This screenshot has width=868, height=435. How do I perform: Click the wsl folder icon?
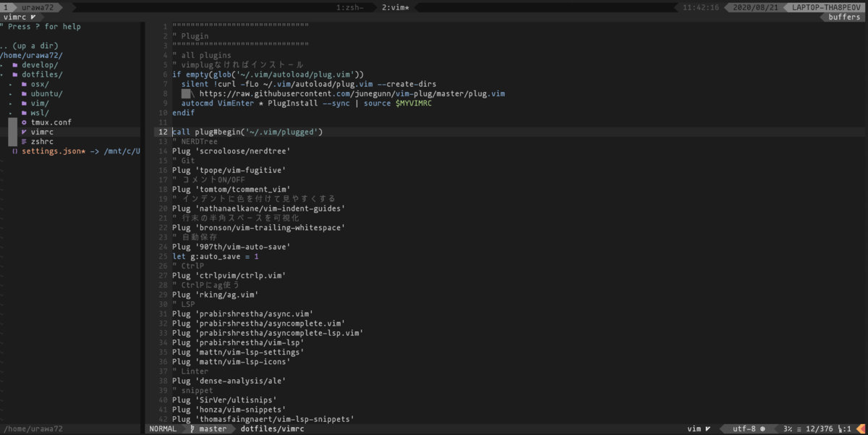pyautogui.click(x=24, y=113)
